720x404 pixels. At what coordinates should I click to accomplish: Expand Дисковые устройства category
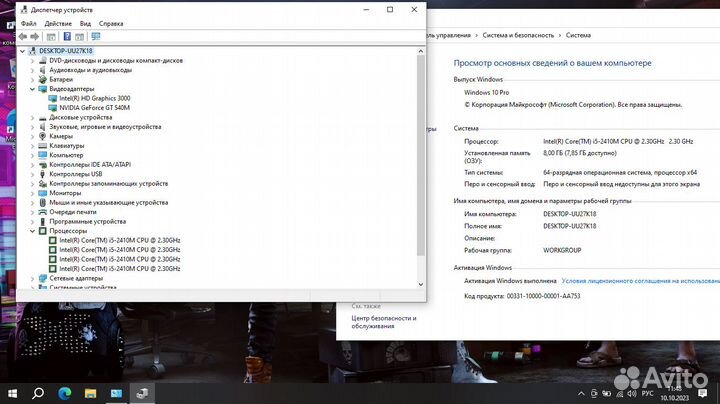click(32, 118)
